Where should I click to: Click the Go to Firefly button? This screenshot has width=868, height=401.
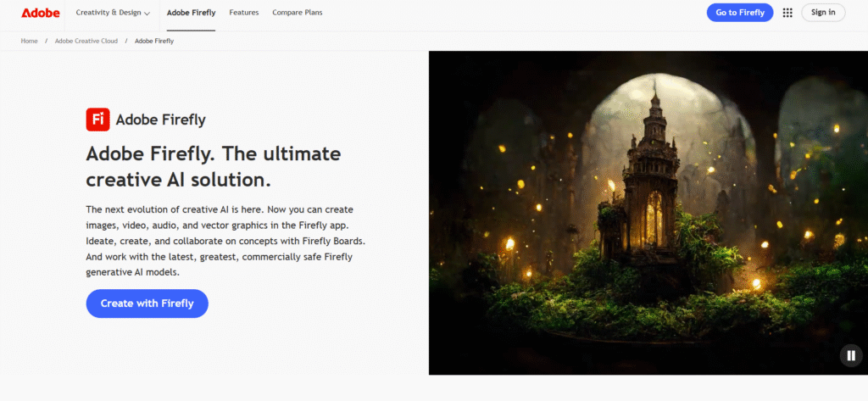pyautogui.click(x=739, y=13)
